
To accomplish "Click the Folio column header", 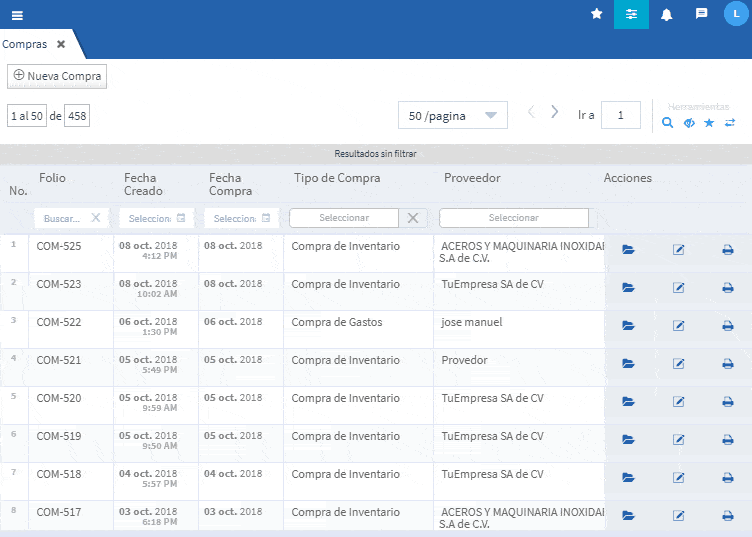I will pyautogui.click(x=52, y=178).
